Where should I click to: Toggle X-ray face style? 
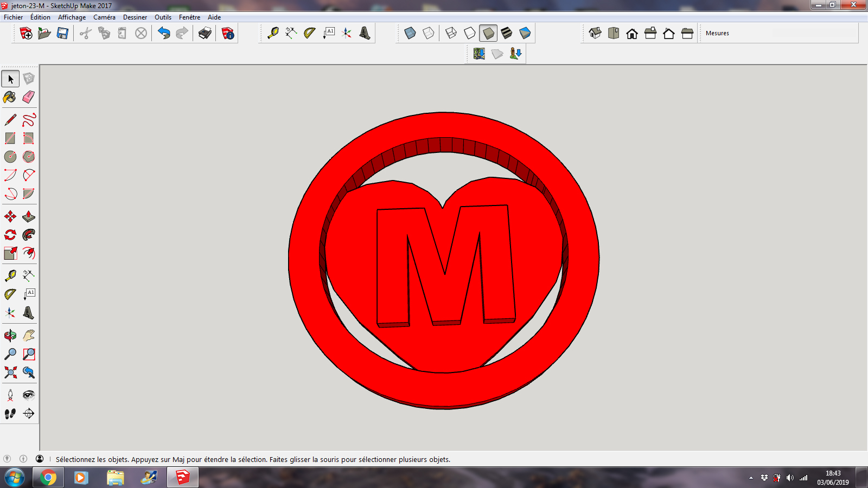410,34
